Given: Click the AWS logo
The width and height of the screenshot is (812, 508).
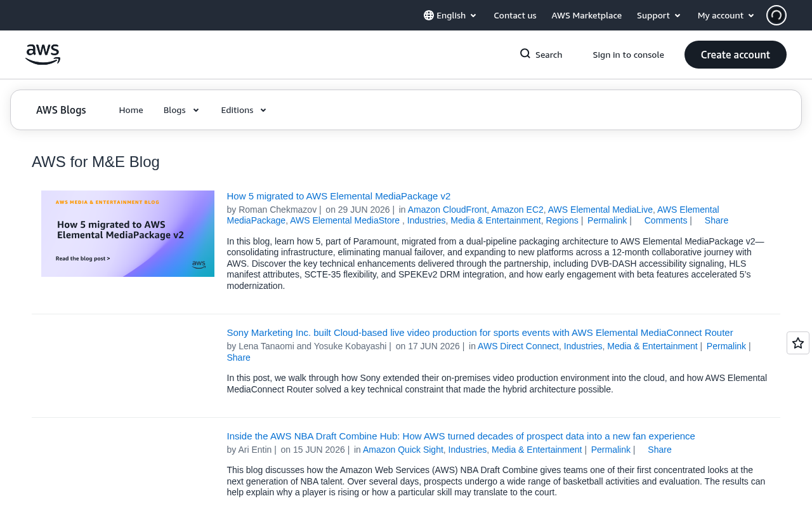Looking at the screenshot, I should point(43,55).
